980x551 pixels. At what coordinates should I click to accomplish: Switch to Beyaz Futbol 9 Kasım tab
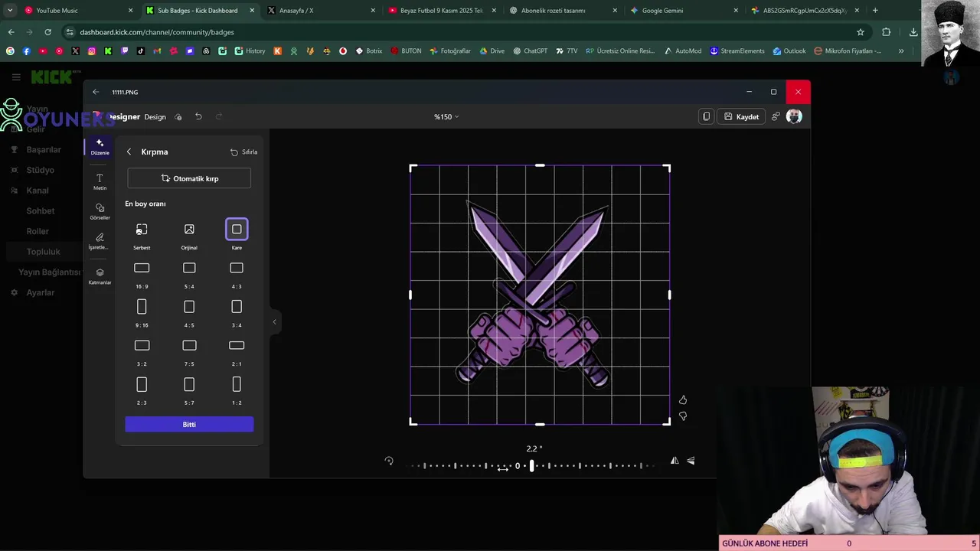click(x=441, y=11)
